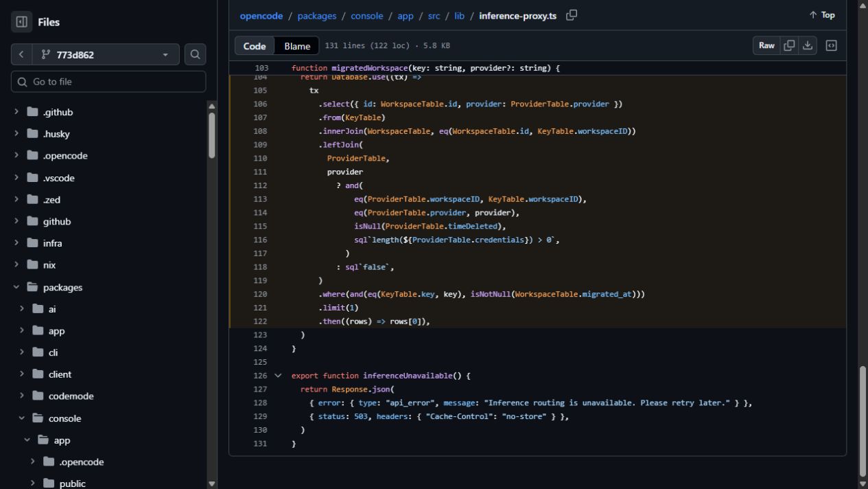
Task: Click the .github folder icon
Action: [x=32, y=112]
